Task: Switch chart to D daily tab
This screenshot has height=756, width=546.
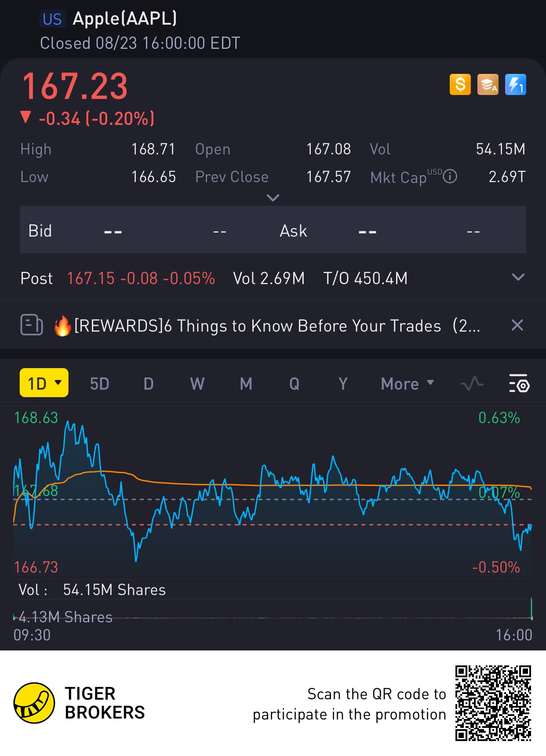Action: coord(149,383)
